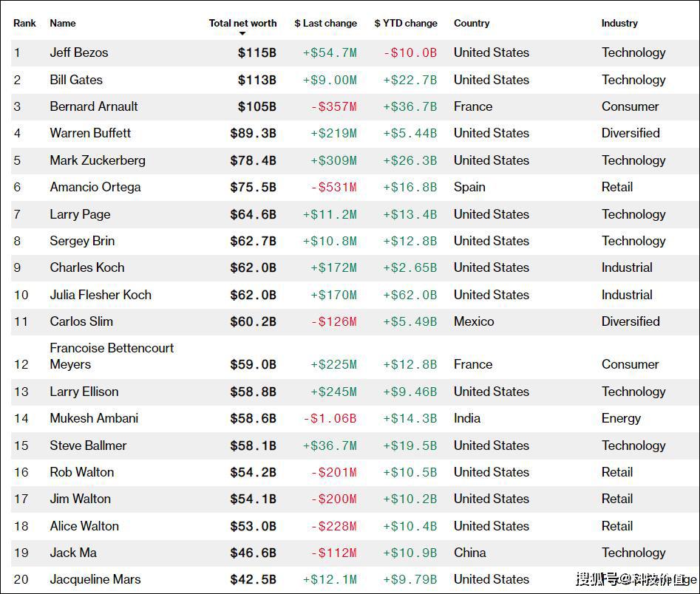Click Amancio Ortega's country Spain

point(469,187)
